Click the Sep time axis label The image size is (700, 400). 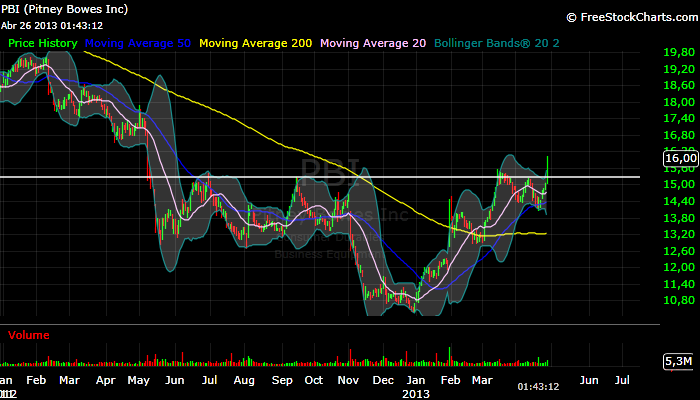(x=282, y=380)
